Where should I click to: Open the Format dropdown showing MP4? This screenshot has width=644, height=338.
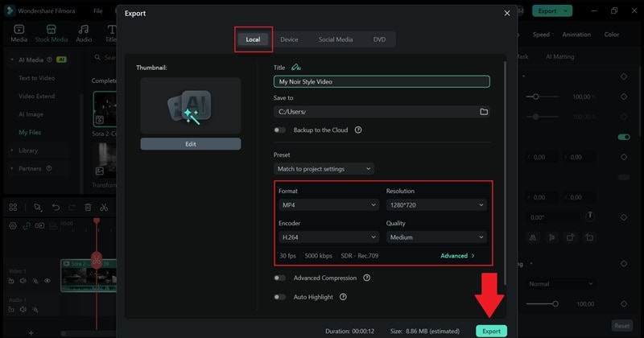click(328, 205)
